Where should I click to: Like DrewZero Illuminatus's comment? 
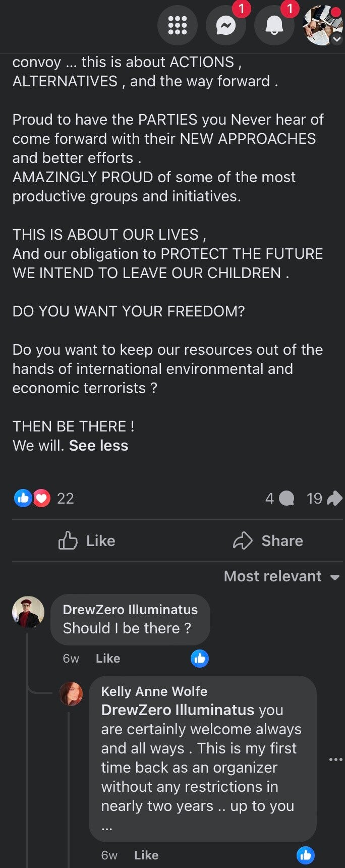pos(108,659)
